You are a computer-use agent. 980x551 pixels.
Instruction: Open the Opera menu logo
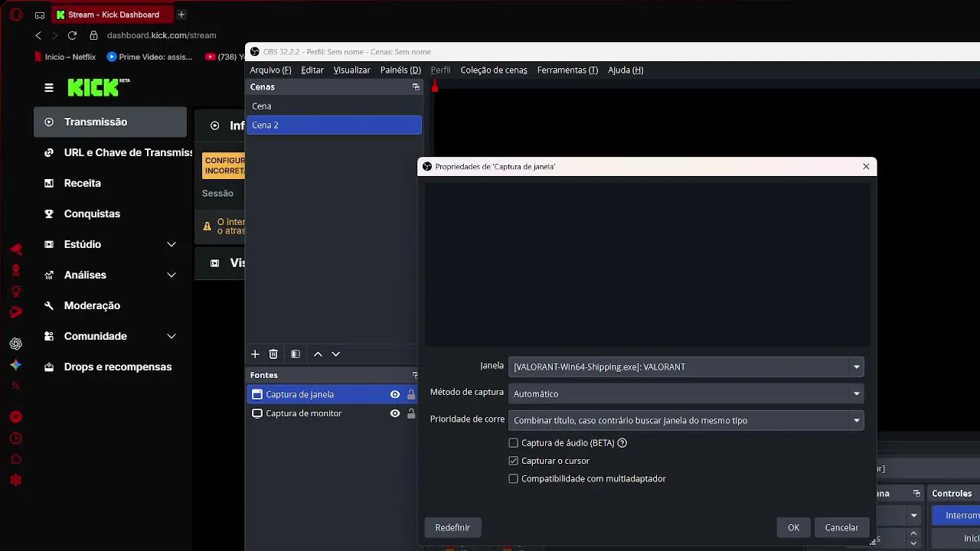(15, 15)
